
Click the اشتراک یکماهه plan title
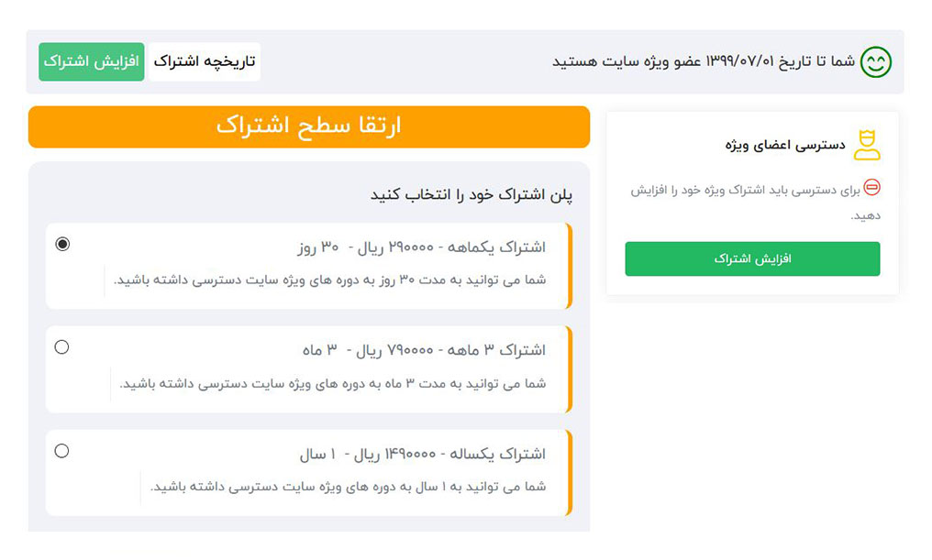[x=422, y=247]
